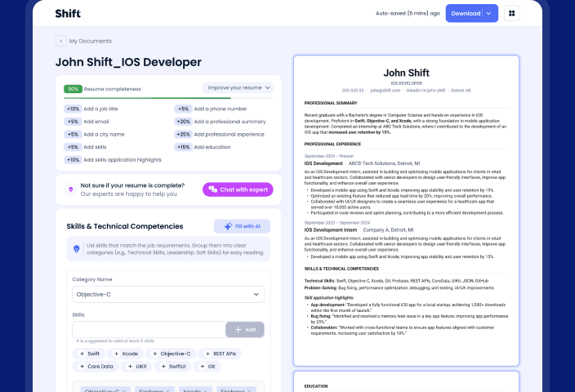
Task: Add the Swift suggested skill chip
Action: [89, 354]
